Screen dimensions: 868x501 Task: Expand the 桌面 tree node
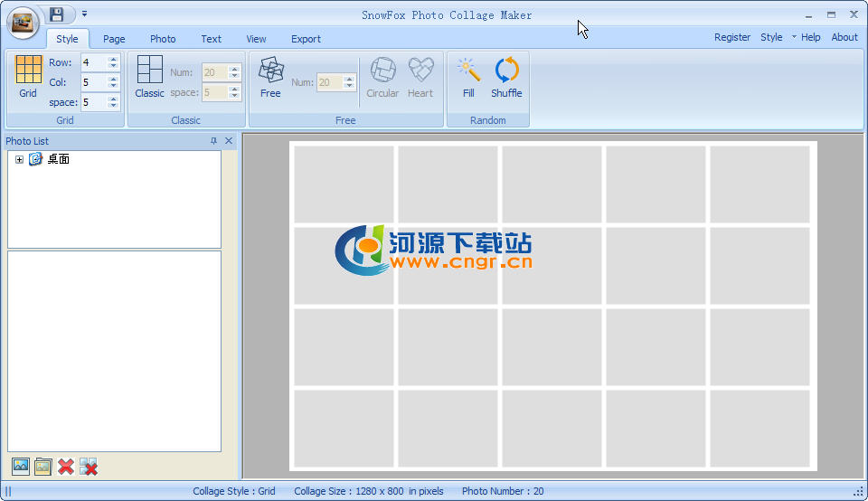point(19,159)
